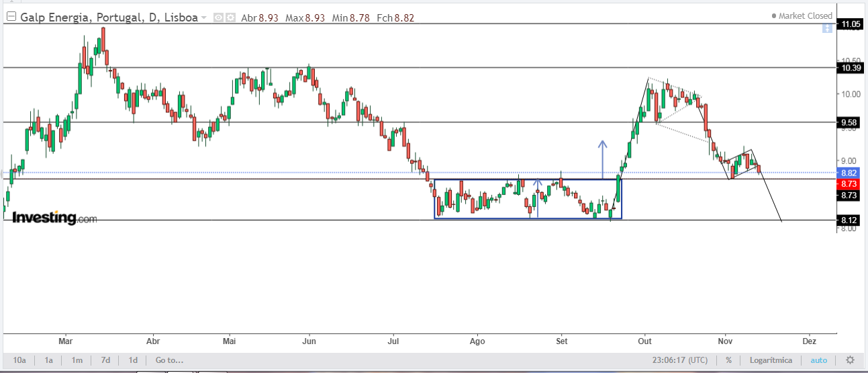Select the 7d time range

click(x=105, y=360)
